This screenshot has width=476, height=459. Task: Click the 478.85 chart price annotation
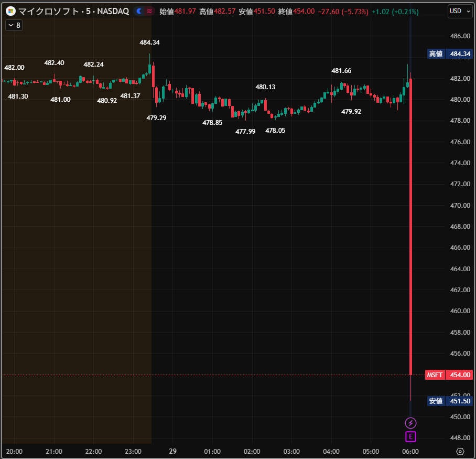click(x=212, y=122)
